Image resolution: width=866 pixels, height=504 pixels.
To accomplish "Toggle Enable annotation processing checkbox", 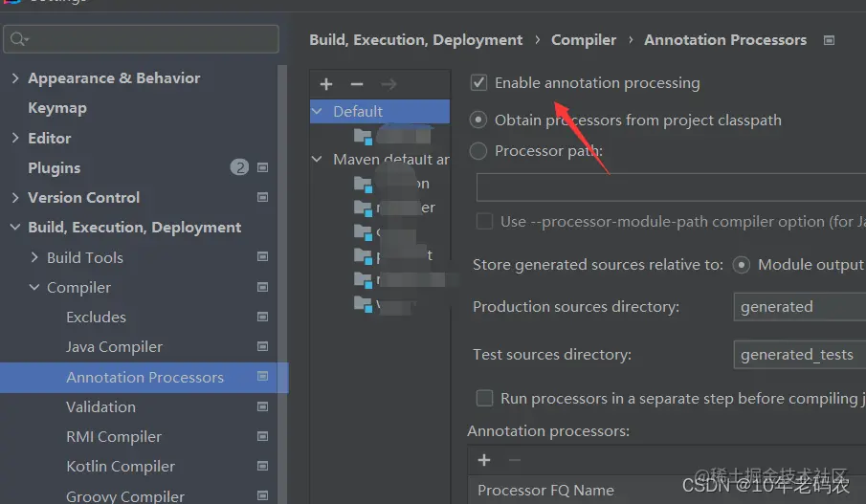I will [478, 83].
